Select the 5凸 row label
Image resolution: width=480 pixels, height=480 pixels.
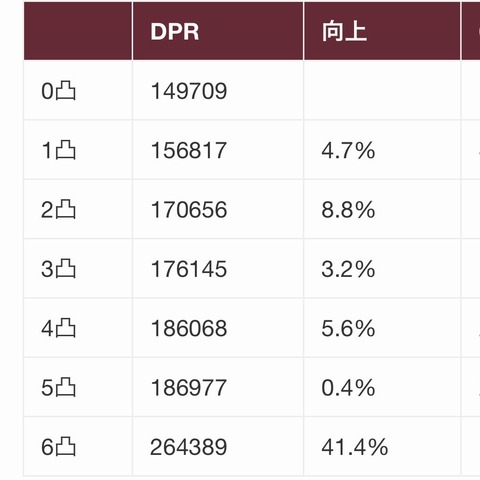tap(58, 388)
